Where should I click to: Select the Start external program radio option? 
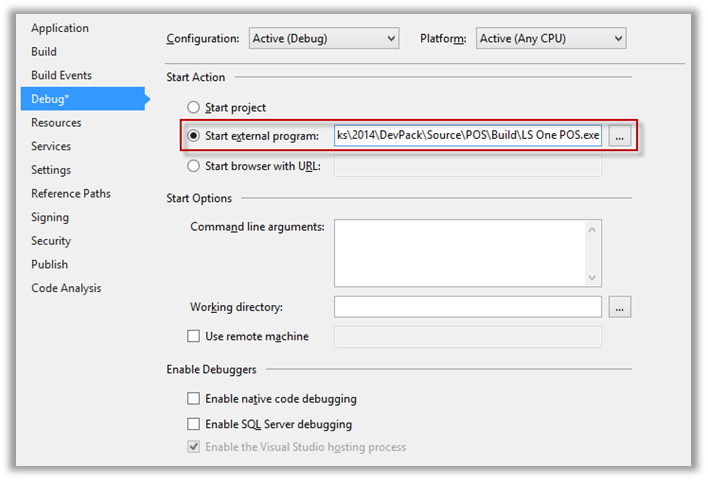pyautogui.click(x=193, y=135)
